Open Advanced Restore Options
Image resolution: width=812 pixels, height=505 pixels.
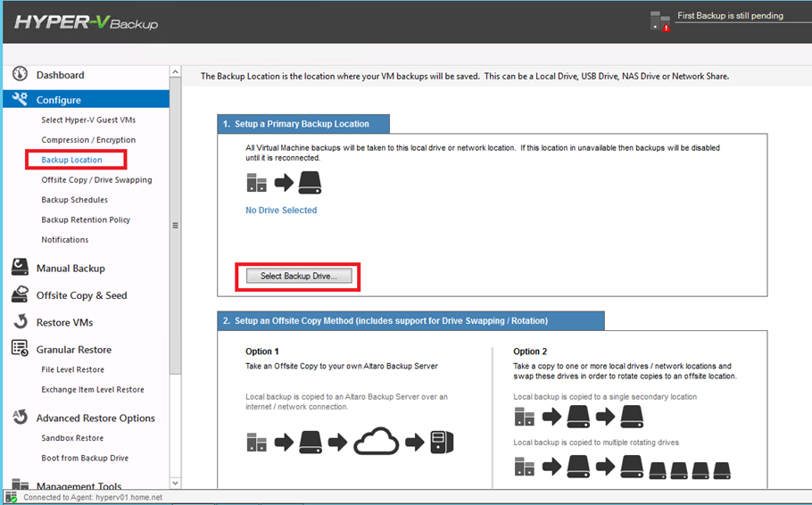(x=95, y=418)
